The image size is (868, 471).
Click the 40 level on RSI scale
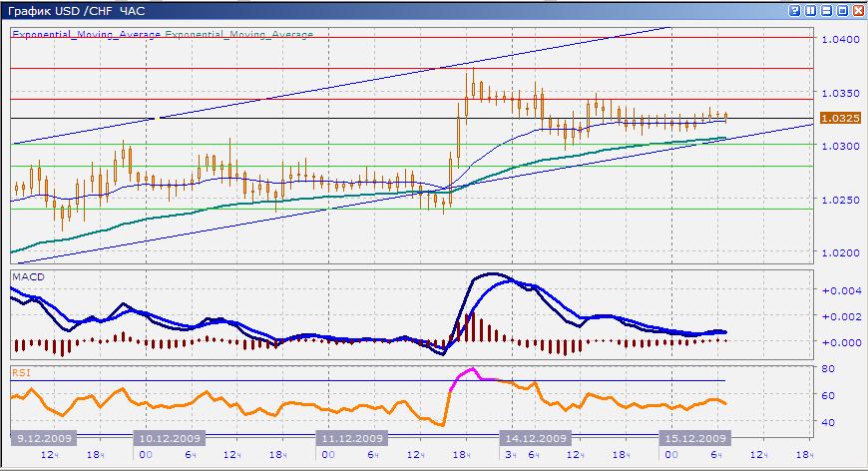coord(828,422)
